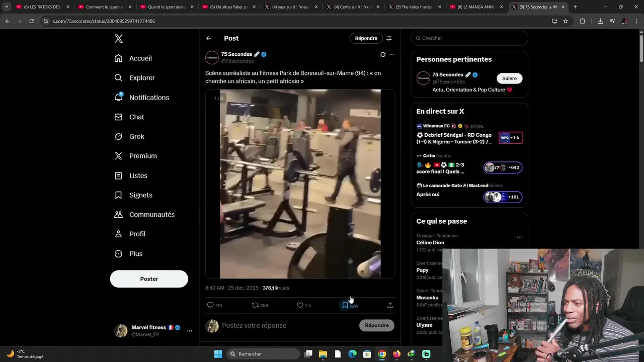Open Le camarade Gato live space
Screen dimensions: 644x362
click(469, 192)
